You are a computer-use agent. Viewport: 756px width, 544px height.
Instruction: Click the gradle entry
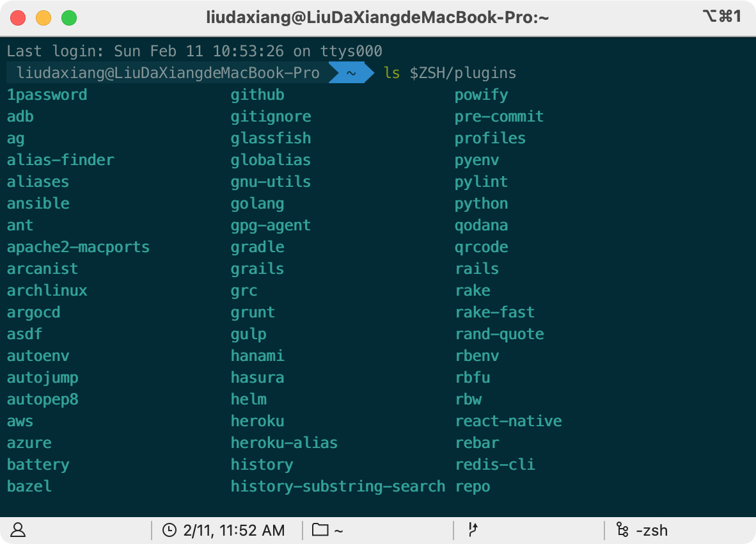click(x=258, y=248)
